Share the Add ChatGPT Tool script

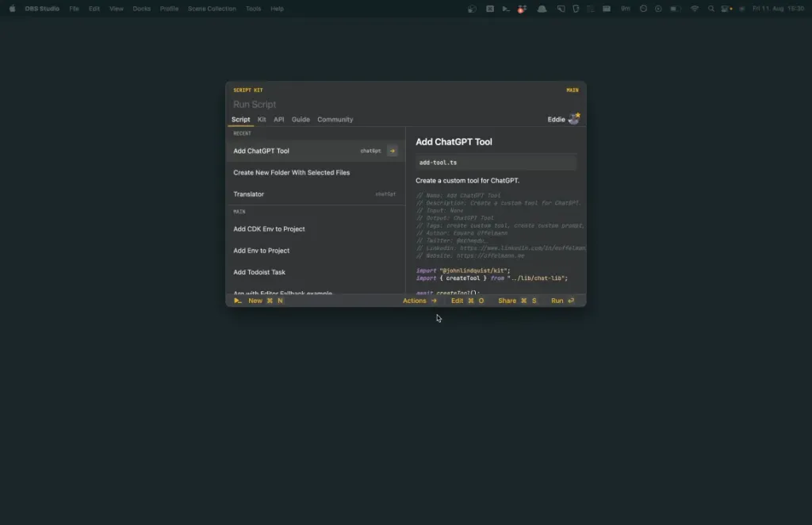pyautogui.click(x=507, y=301)
